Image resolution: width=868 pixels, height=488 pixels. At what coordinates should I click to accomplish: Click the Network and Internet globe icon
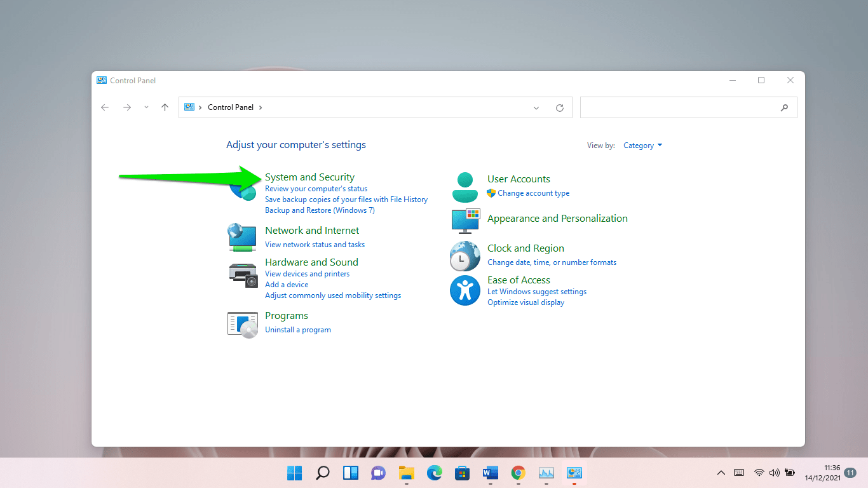coord(242,237)
